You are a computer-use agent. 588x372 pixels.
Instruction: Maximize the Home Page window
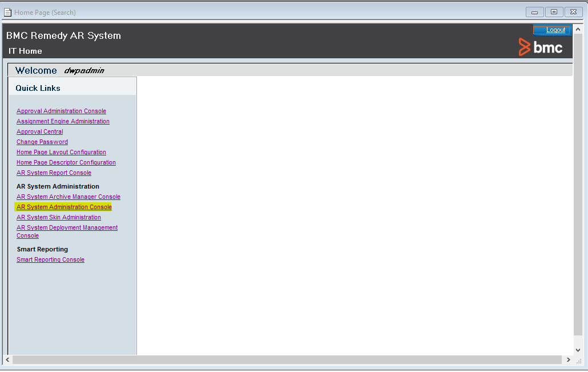[554, 12]
